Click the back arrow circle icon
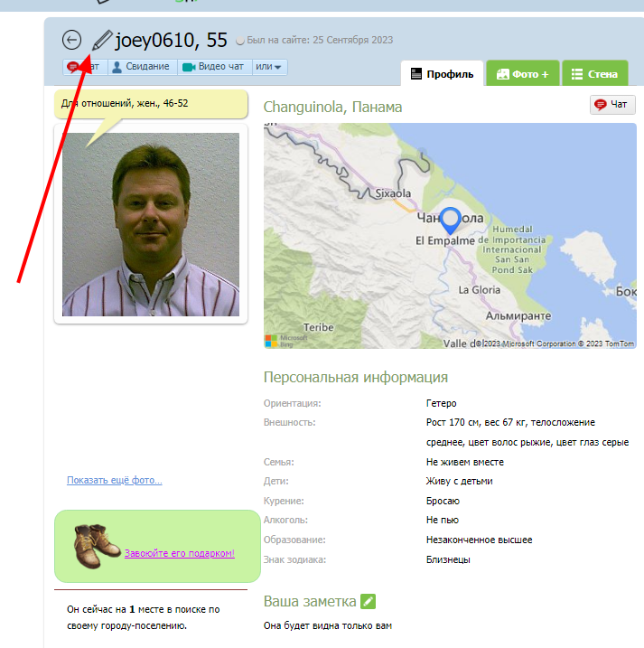Image resolution: width=644 pixels, height=648 pixels. pyautogui.click(x=72, y=40)
